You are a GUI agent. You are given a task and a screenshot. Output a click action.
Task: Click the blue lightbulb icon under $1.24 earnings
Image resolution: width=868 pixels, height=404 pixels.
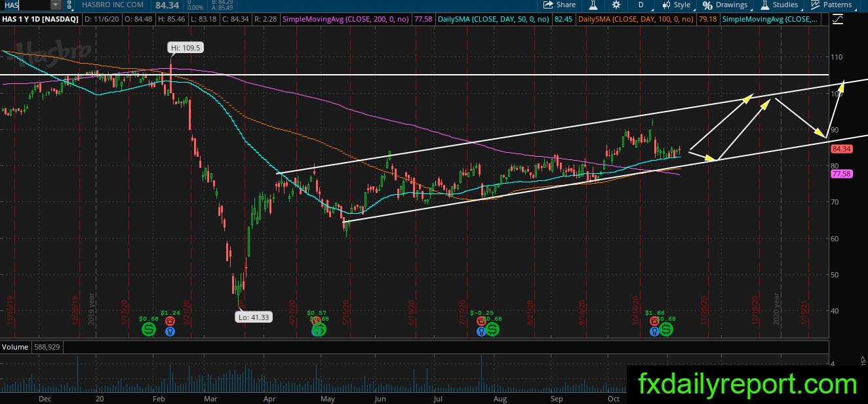pyautogui.click(x=170, y=332)
